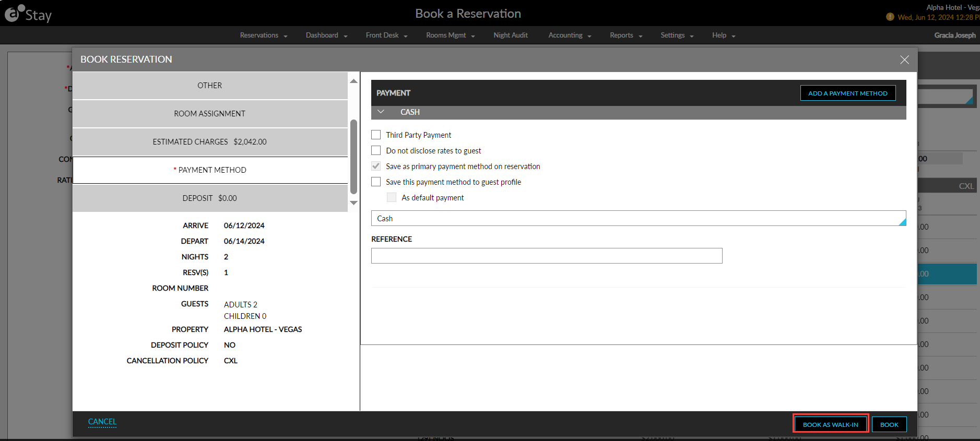This screenshot has width=980, height=441.
Task: Click Add a Payment Method button
Action: coord(848,93)
